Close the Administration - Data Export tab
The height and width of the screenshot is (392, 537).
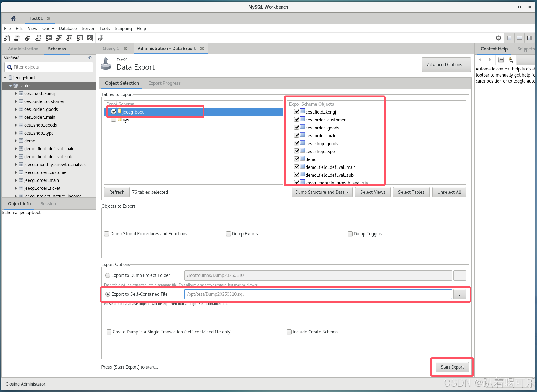pyautogui.click(x=202, y=49)
